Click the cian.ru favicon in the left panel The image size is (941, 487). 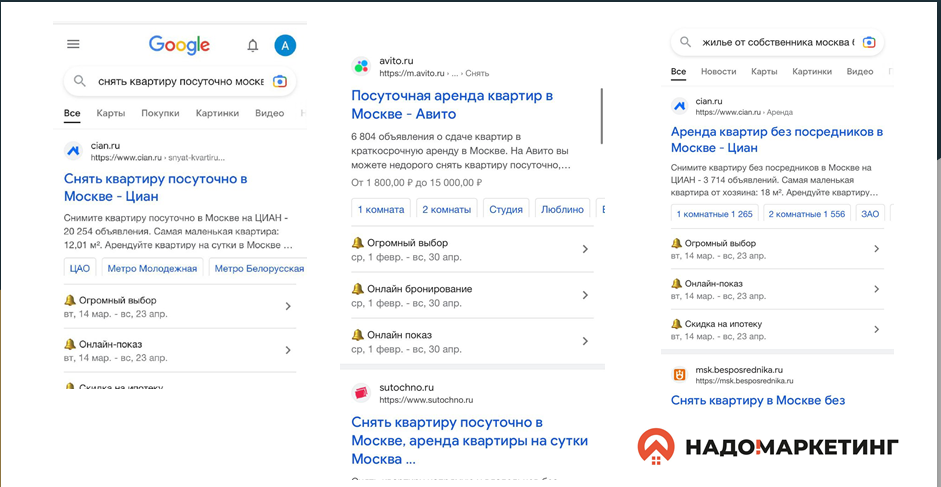pos(73,151)
